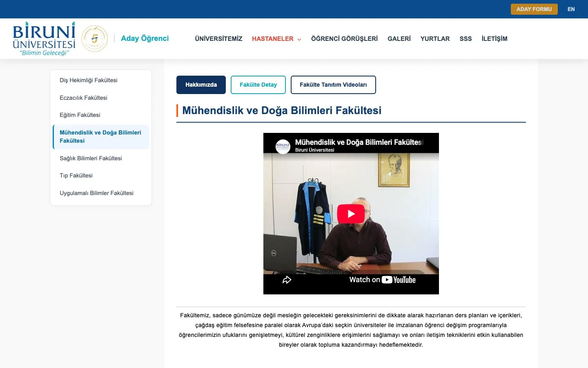Click the ADAY FORMU button
588x368 pixels.
[x=534, y=9]
